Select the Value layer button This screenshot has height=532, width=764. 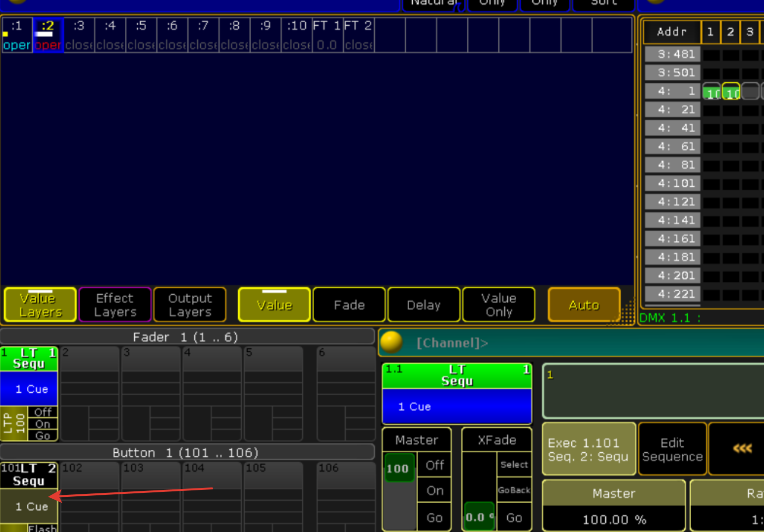[x=274, y=305]
